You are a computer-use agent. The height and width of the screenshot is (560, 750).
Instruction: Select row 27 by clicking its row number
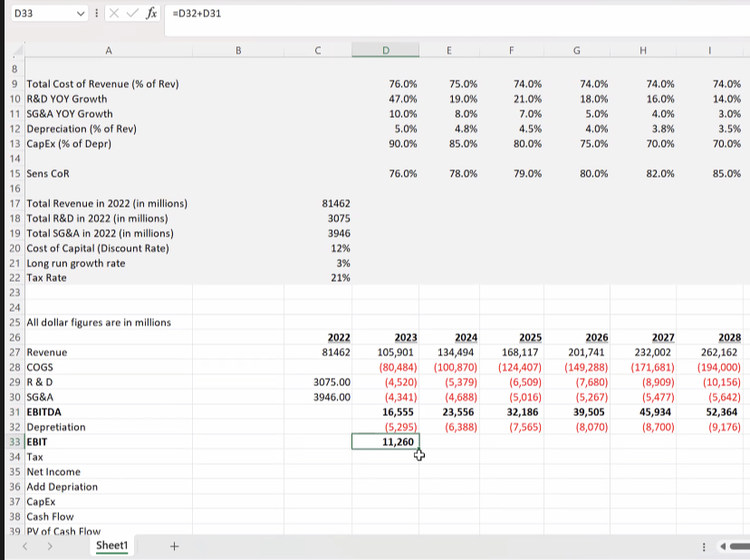click(14, 352)
